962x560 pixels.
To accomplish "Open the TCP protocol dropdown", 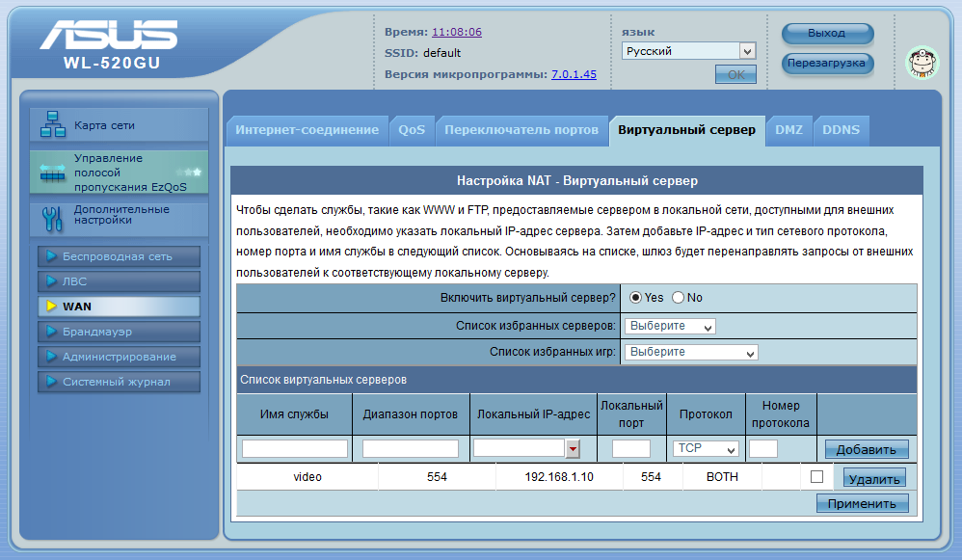I will (706, 448).
